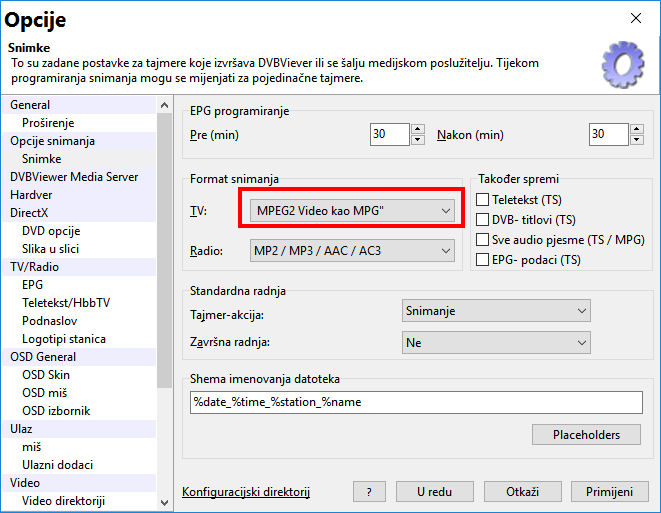Select EPG in the options tree
The height and width of the screenshot is (513, 661).
coord(33,285)
